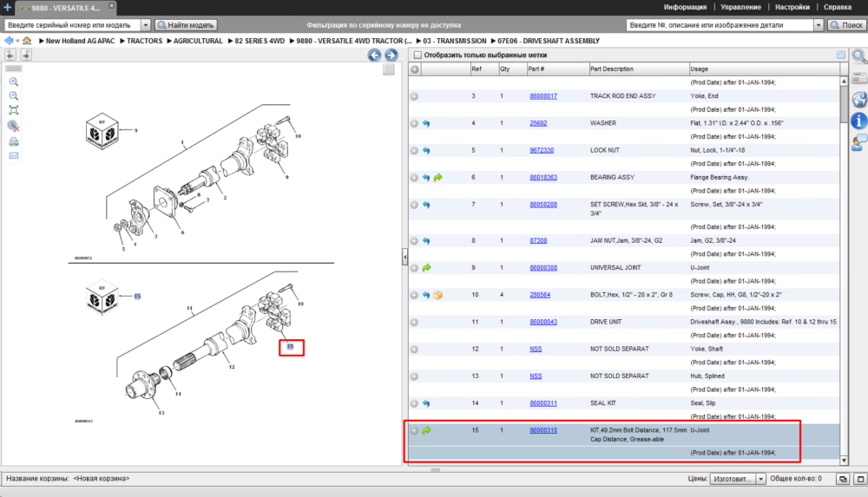Select the Yoke, Shaft row 12 circle
This screenshot has height=497, width=868.
click(414, 350)
